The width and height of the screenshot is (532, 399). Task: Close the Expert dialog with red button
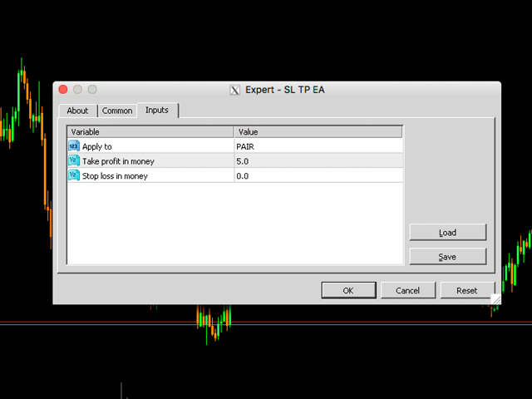[x=63, y=89]
